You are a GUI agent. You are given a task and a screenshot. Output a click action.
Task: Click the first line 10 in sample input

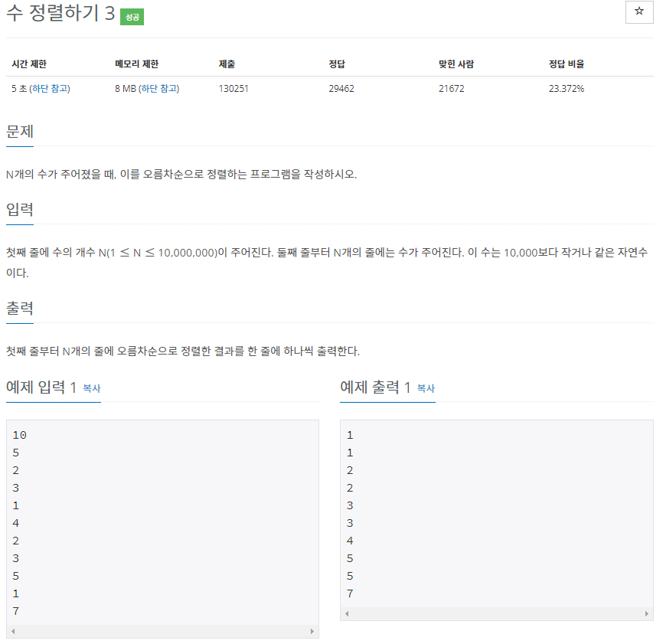19,435
